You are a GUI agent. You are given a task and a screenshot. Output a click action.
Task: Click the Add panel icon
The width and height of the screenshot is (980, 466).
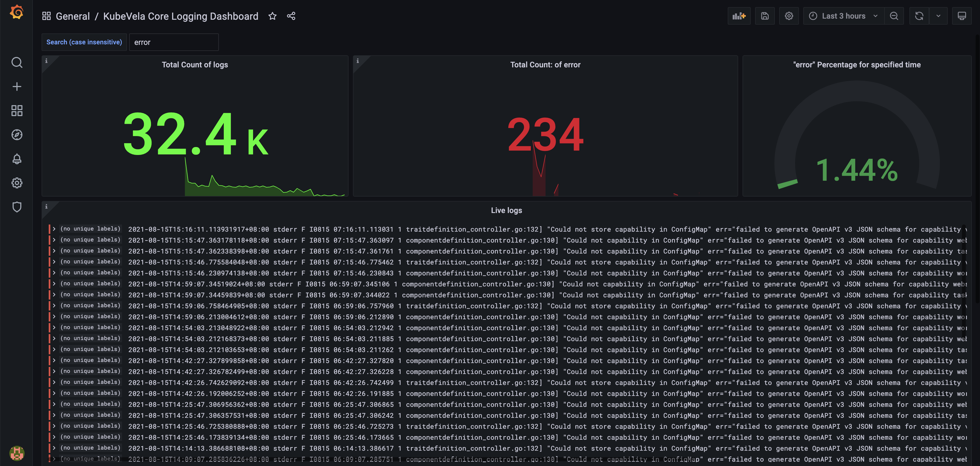739,16
